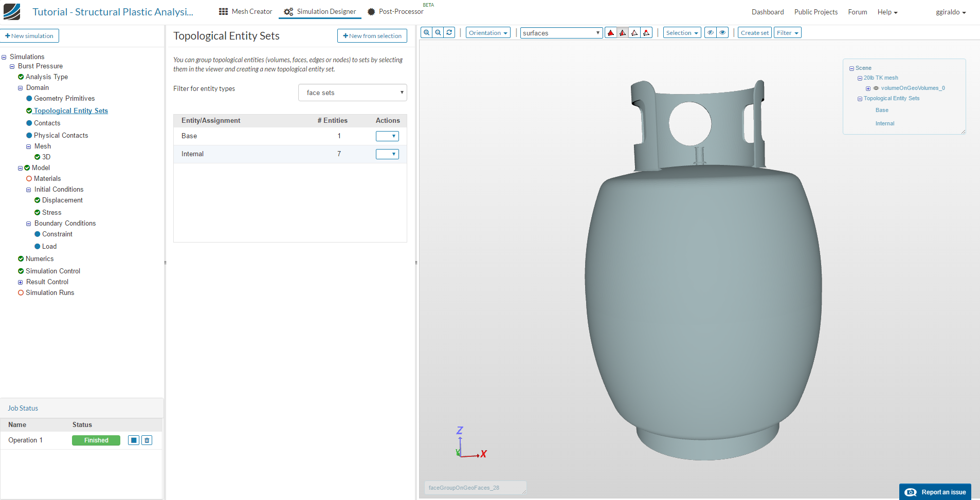Select the wireframe-only render mode icon
Viewport: 980px width, 500px height.
(x=634, y=33)
